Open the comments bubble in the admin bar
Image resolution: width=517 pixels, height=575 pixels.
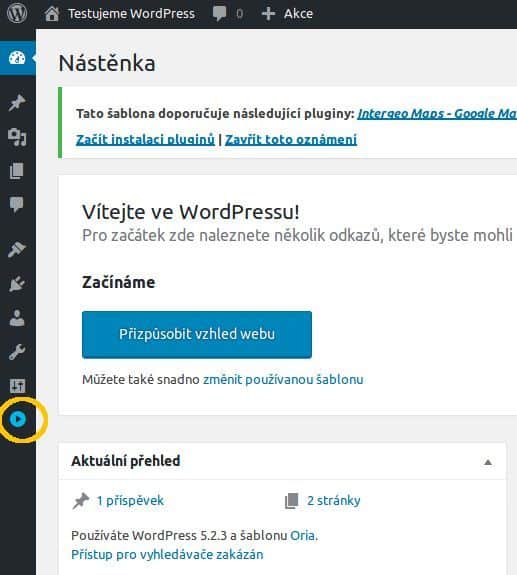[227, 14]
